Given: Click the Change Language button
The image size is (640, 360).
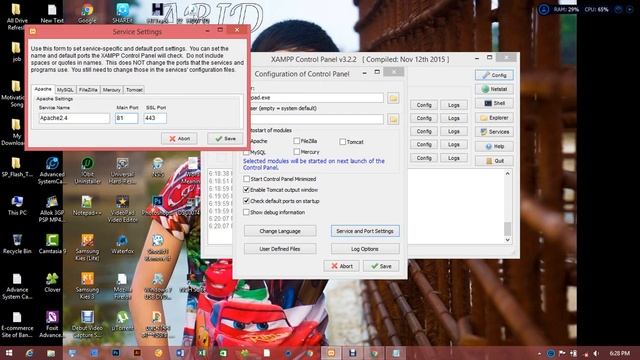Looking at the screenshot, I should (x=280, y=231).
